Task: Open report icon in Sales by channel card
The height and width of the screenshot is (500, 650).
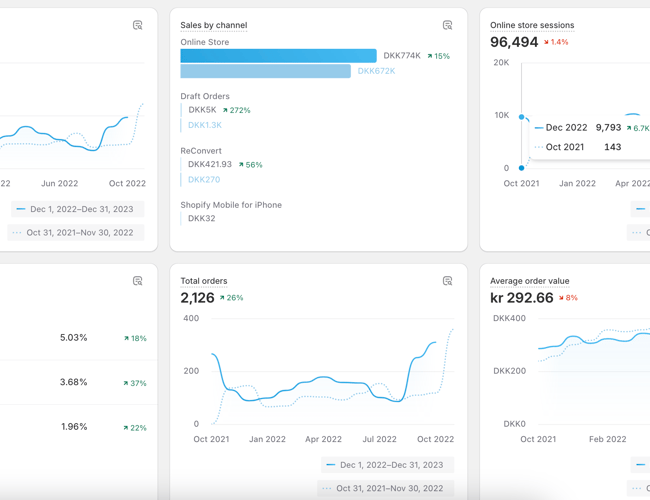Action: point(447,25)
